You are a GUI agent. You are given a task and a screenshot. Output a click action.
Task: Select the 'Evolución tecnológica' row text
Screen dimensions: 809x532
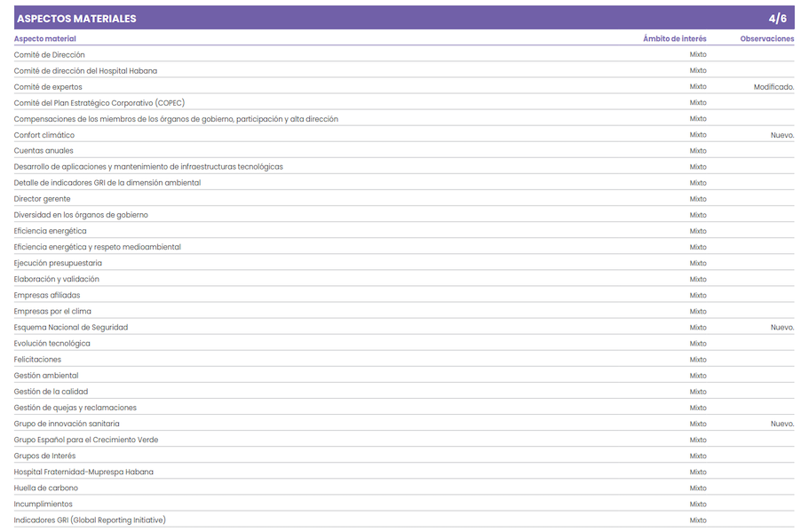point(52,343)
